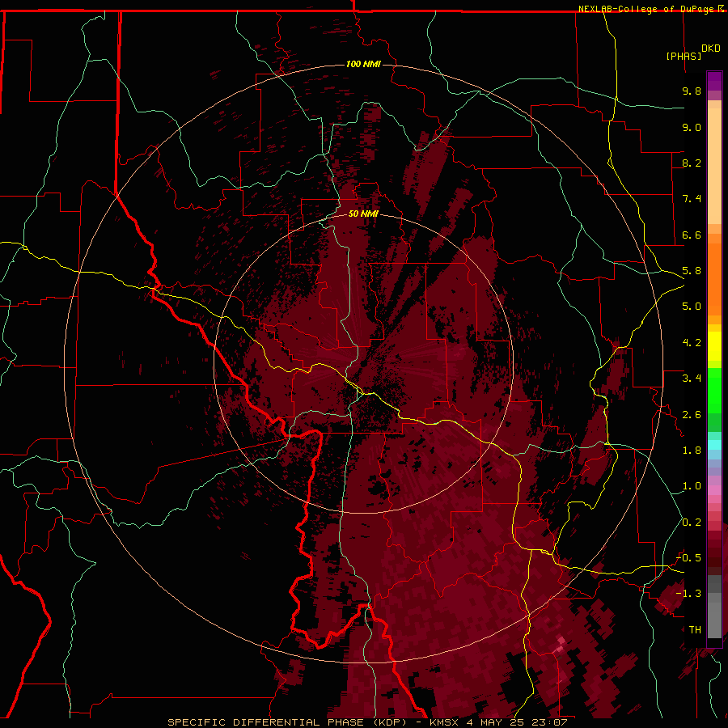Screen dimensions: 728x728
Task: Click the [PHAS] label above color scale
Action: 684,56
